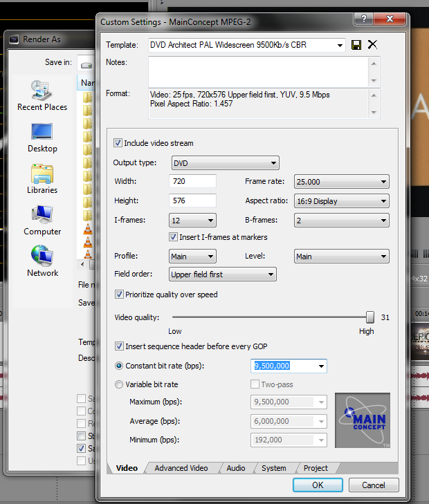The height and width of the screenshot is (504, 429).
Task: Toggle Prioritize quality over speed
Action: point(119,294)
